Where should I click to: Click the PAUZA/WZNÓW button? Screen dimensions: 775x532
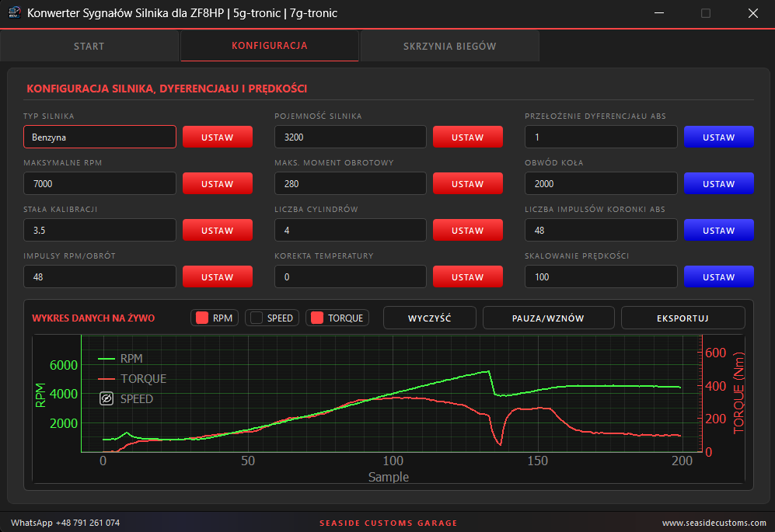coord(548,318)
